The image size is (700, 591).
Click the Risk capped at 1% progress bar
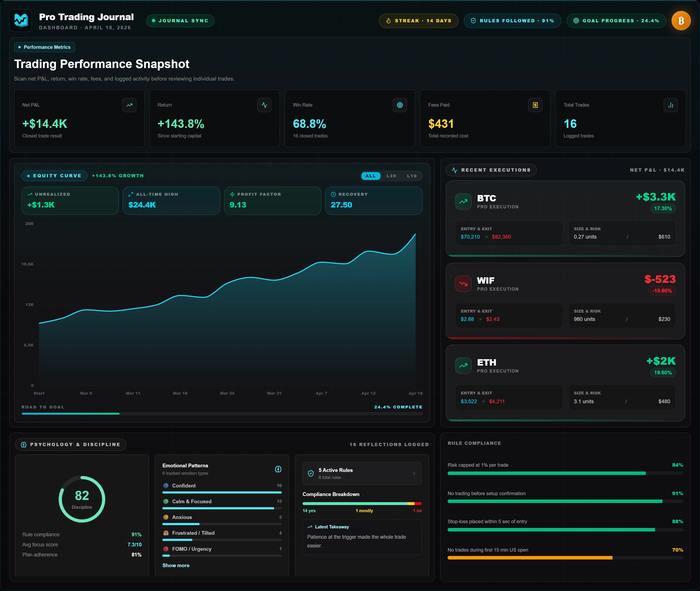pyautogui.click(x=565, y=473)
